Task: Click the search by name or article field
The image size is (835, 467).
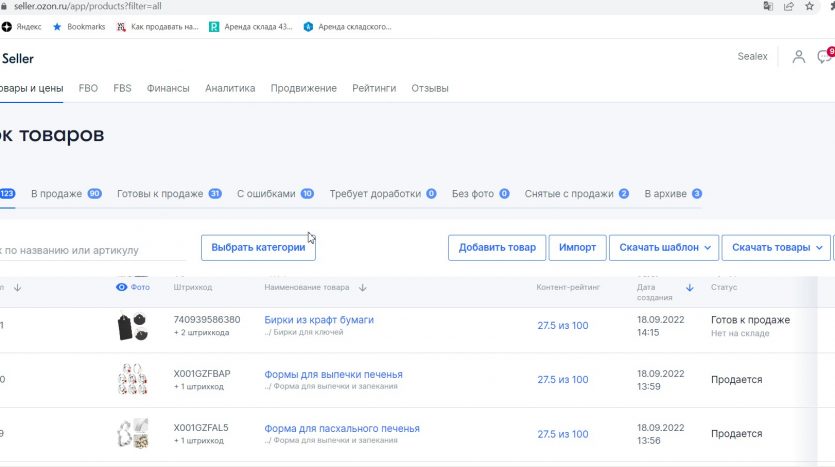Action: pos(90,250)
